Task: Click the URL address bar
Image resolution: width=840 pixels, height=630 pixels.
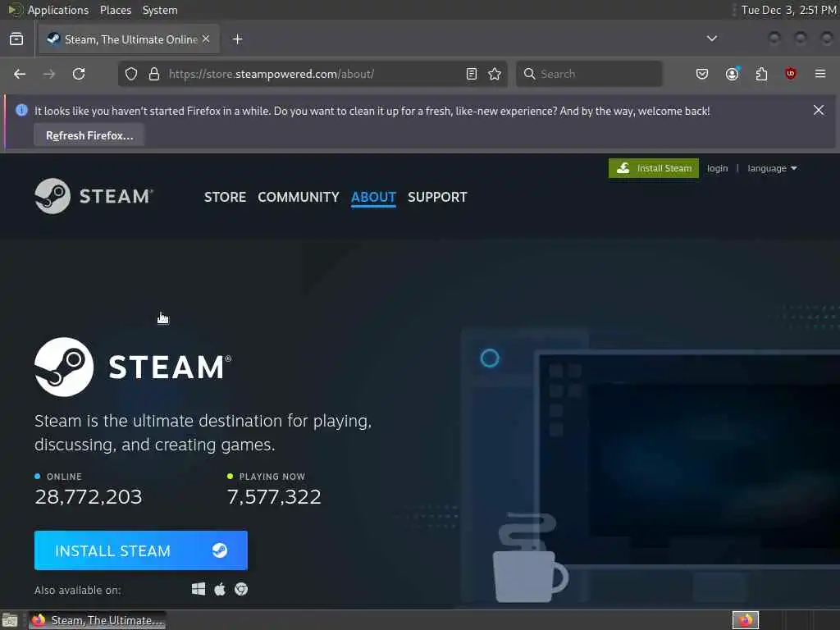Action: [313, 74]
